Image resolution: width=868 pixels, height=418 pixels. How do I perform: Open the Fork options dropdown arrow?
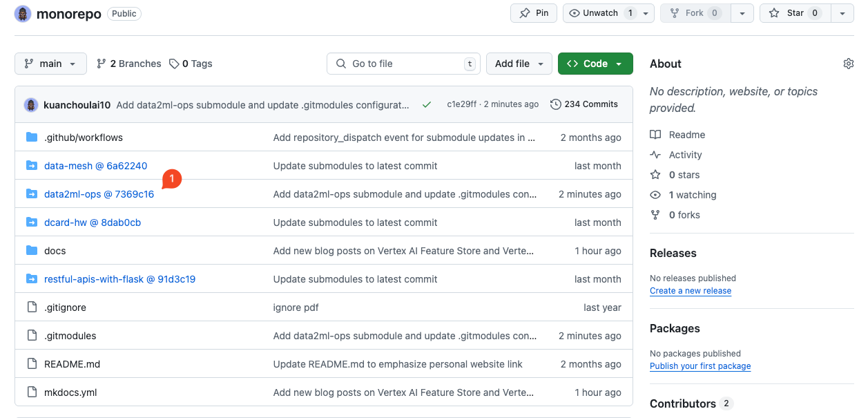pyautogui.click(x=742, y=13)
